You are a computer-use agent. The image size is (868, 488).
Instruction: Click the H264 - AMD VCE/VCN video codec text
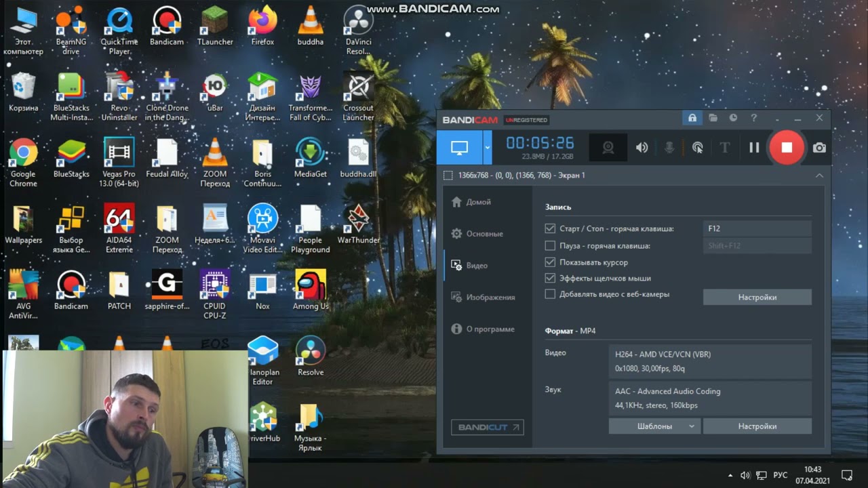(x=663, y=354)
